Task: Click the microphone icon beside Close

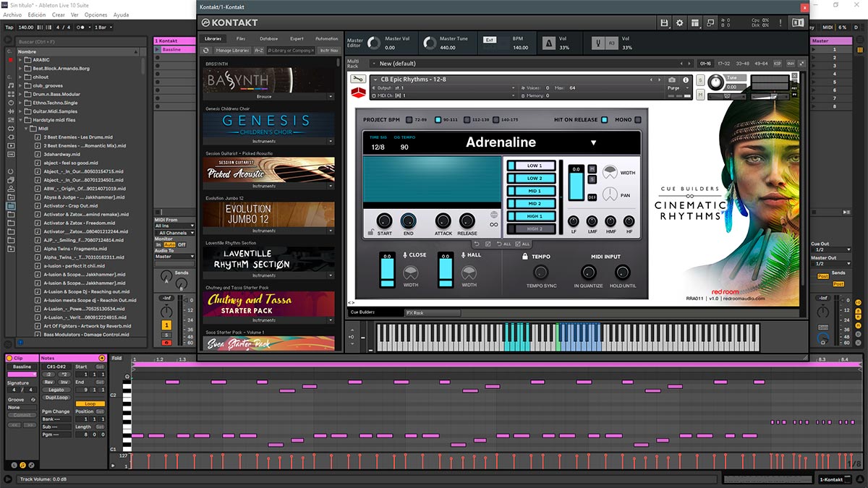Action: [x=404, y=254]
